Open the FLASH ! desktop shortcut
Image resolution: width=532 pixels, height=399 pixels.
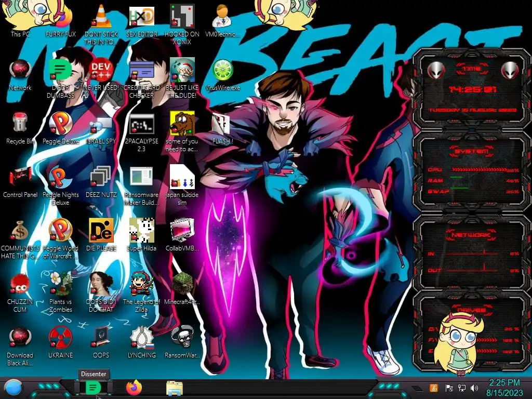(222, 128)
